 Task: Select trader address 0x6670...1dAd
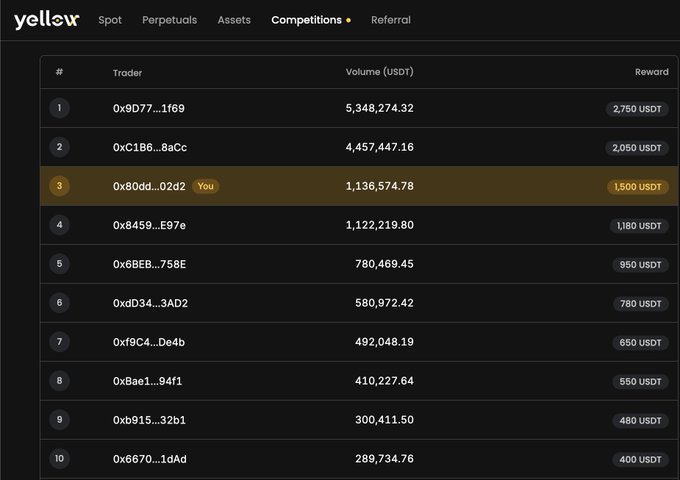[x=150, y=459]
